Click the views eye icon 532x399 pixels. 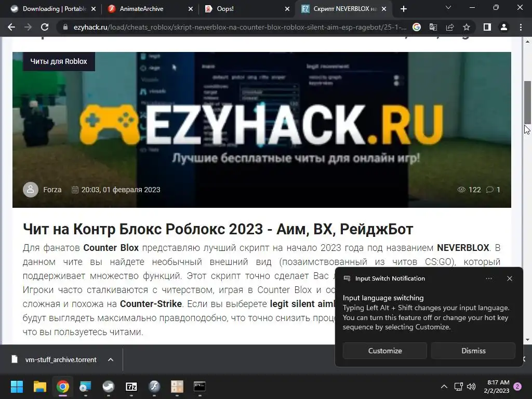point(461,190)
